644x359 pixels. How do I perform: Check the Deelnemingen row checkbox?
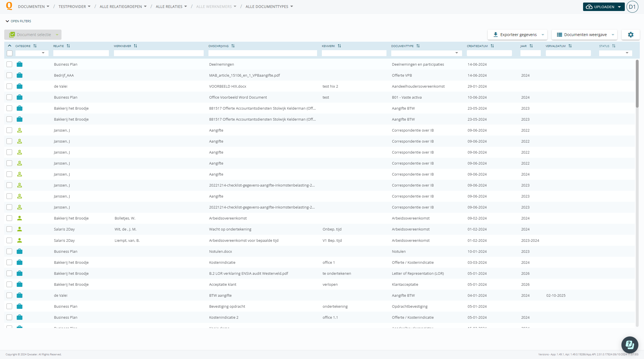10,64
